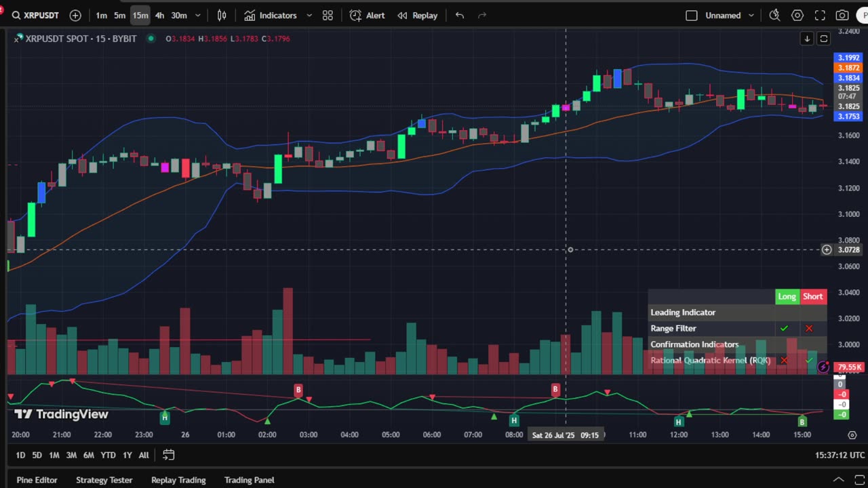Click the Rational Quadratic Kernel (RQK) label
This screenshot has width=868, height=488.
click(x=710, y=360)
